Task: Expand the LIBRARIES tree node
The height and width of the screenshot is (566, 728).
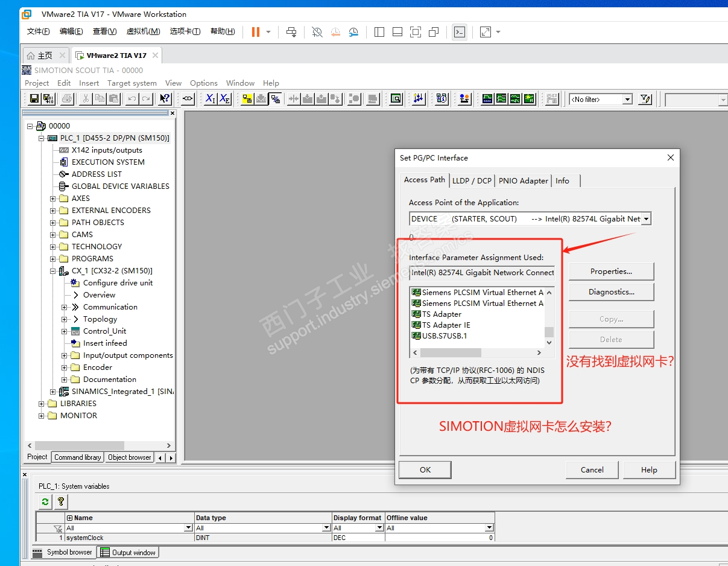Action: [x=42, y=404]
